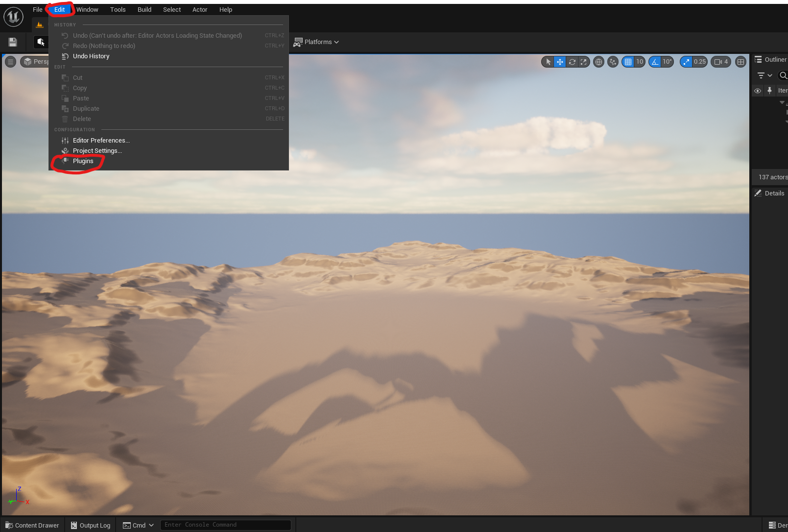788x532 pixels.
Task: Switch the world/local coordinate system globe icon
Action: (598, 62)
